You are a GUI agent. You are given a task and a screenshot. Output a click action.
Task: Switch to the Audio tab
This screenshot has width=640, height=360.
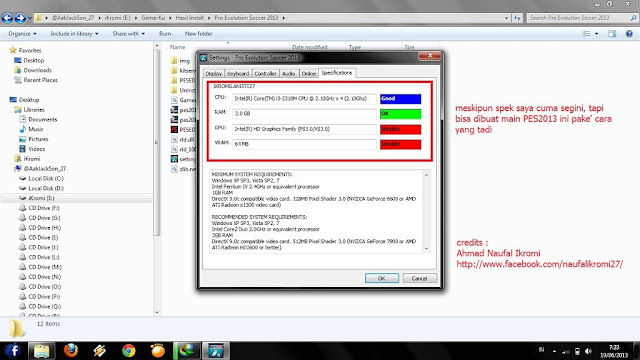click(x=289, y=73)
